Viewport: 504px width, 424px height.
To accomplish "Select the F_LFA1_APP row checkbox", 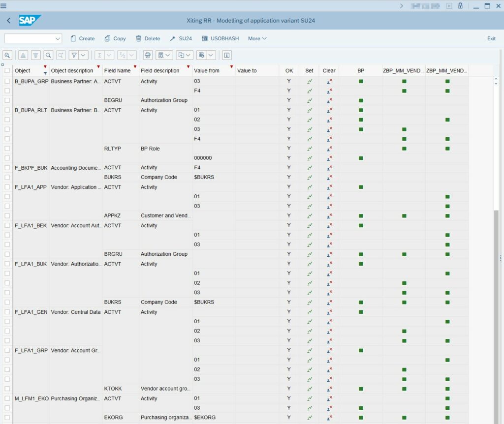I will [7, 187].
